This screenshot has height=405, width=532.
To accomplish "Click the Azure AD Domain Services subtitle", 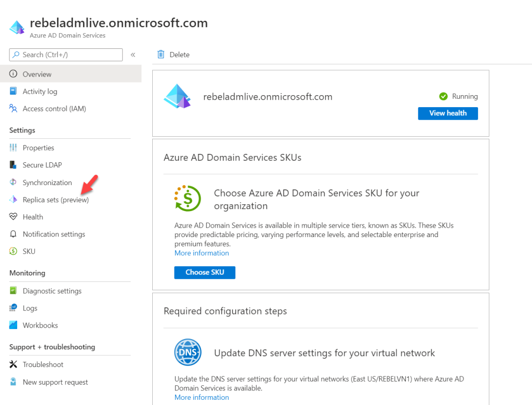I will 68,35.
